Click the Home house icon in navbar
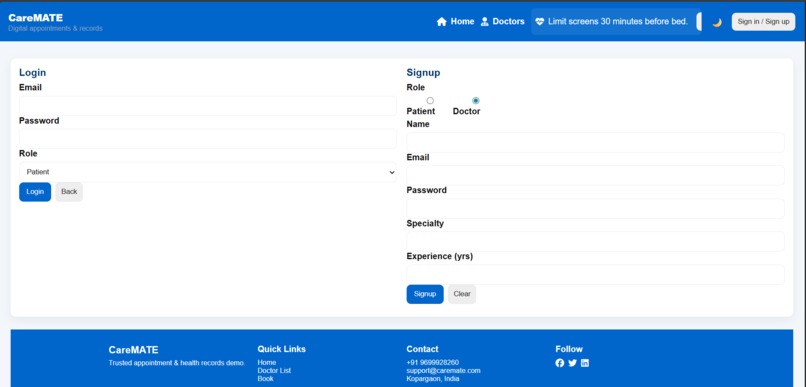The image size is (806, 387). [441, 22]
